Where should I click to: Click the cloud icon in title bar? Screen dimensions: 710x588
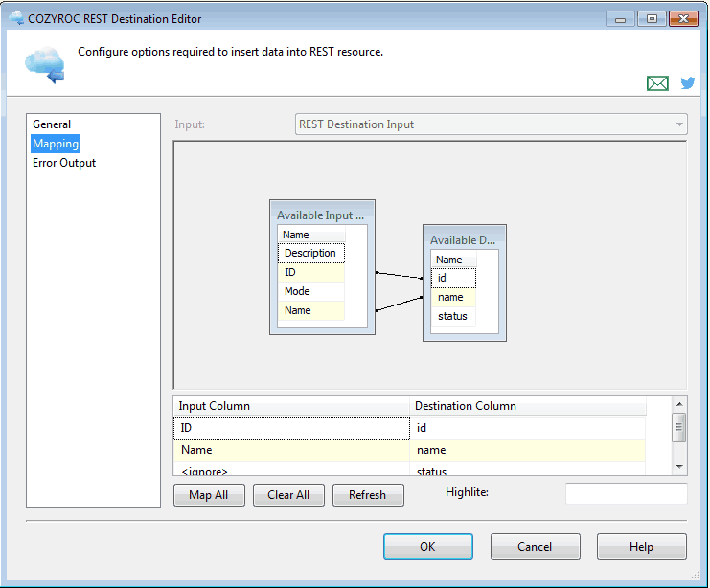point(16,18)
